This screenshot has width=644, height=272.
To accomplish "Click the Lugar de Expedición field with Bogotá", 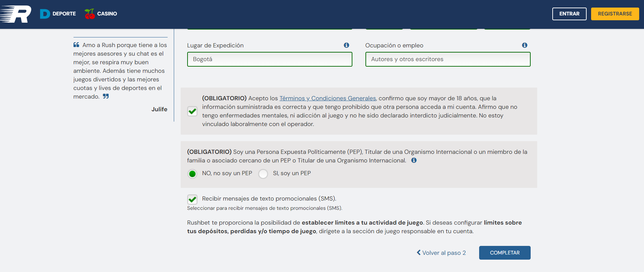I will click(x=270, y=59).
